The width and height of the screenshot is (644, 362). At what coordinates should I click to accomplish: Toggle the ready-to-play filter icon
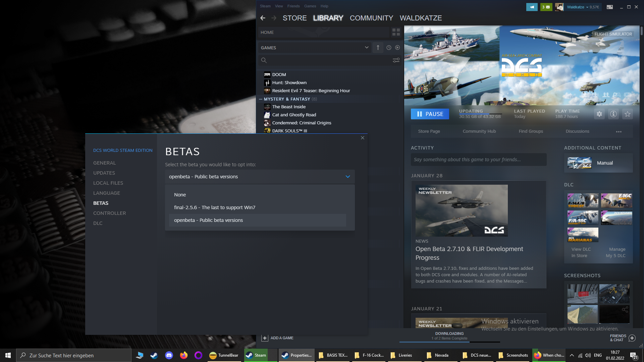pos(397,48)
